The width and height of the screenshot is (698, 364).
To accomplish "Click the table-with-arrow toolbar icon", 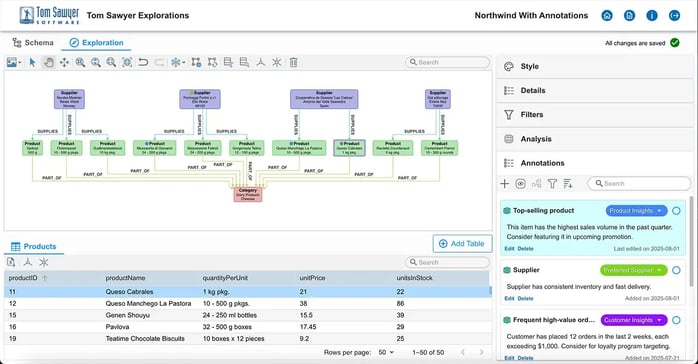I will [228, 62].
